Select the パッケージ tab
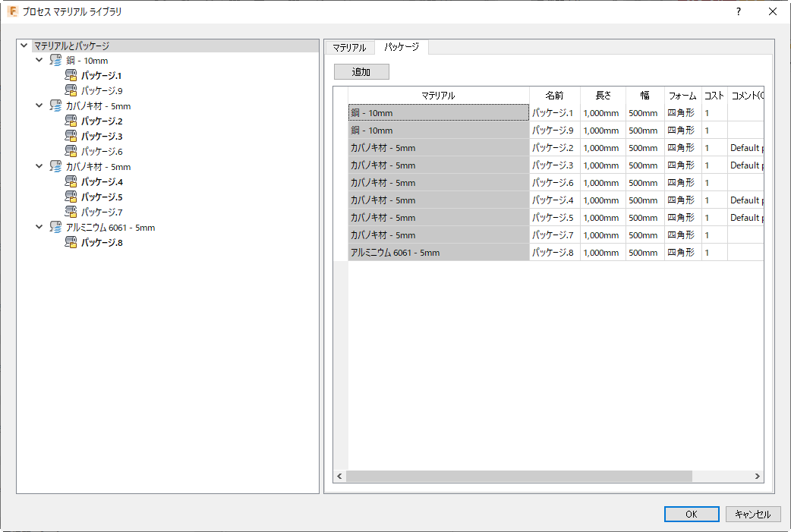 click(x=402, y=47)
